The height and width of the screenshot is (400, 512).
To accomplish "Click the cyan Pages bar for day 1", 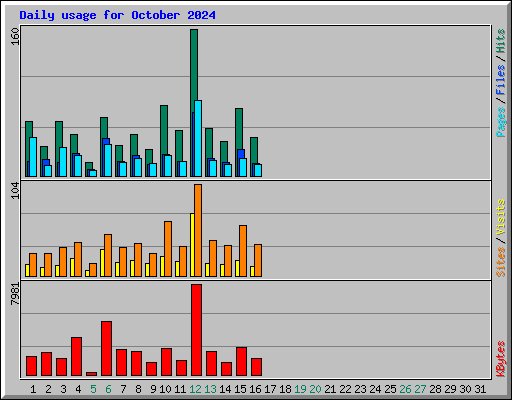I will 33,157.
